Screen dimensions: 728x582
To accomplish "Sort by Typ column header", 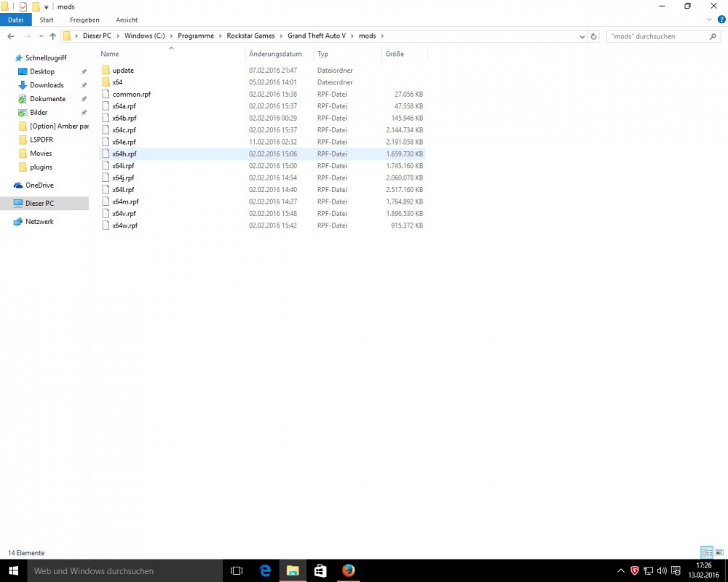I will click(323, 54).
